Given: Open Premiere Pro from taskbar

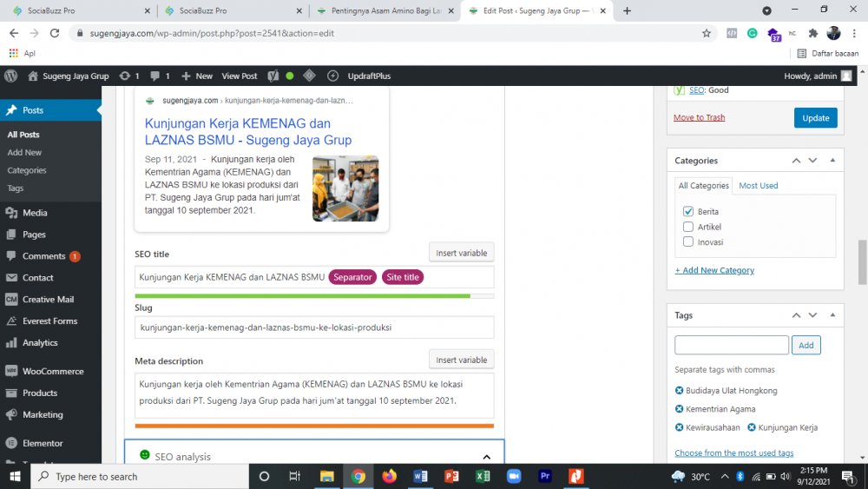Looking at the screenshot, I should pyautogui.click(x=545, y=476).
